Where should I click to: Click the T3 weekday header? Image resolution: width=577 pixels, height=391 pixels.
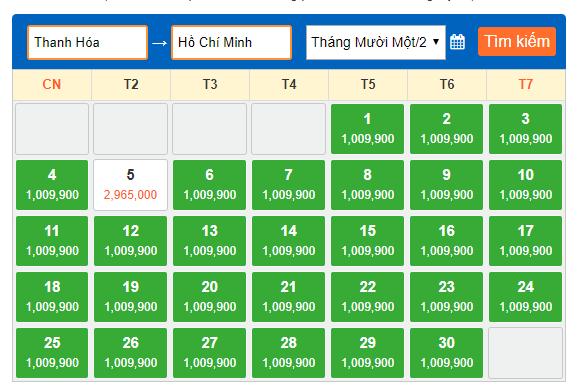[210, 85]
